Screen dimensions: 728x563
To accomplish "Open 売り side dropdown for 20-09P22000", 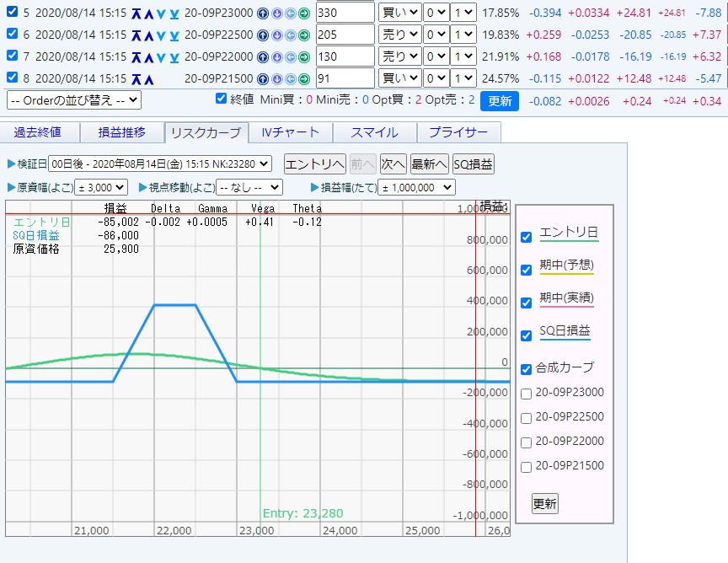I will 399,56.
